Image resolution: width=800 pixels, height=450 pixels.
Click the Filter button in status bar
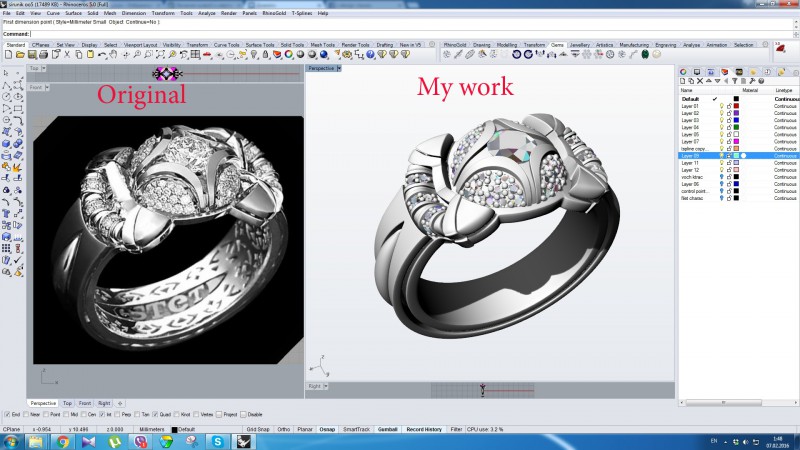click(x=456, y=430)
